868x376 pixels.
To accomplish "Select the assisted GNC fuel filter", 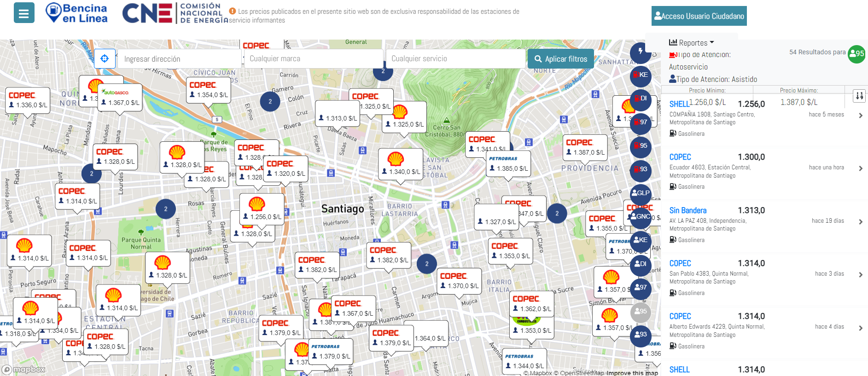I will [x=640, y=216].
